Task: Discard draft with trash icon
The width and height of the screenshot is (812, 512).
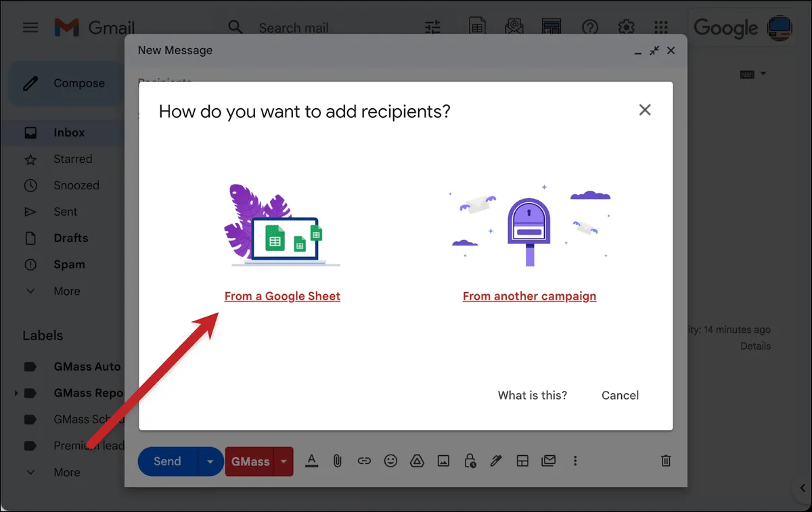Action: (666, 461)
